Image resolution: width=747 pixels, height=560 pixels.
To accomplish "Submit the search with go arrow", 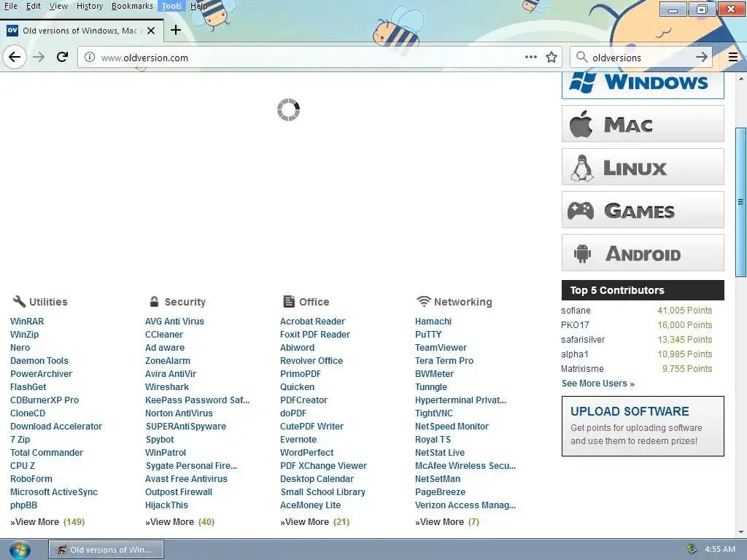I will 701,58.
